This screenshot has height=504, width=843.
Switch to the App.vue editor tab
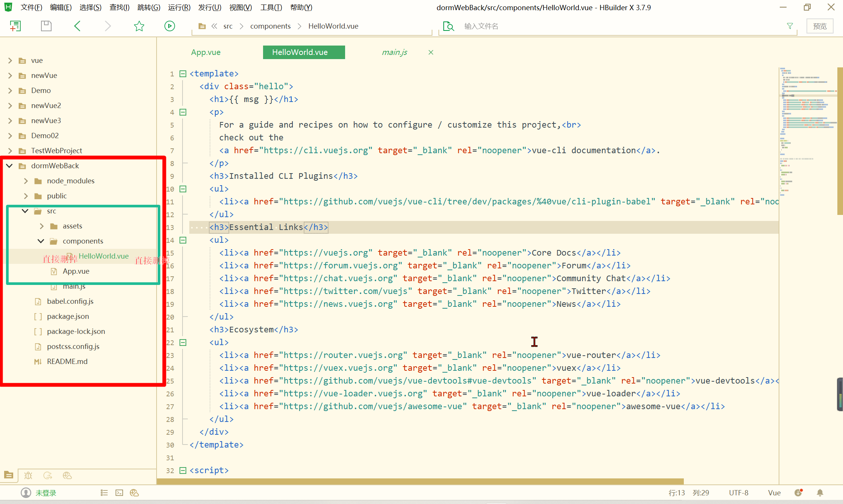(206, 52)
